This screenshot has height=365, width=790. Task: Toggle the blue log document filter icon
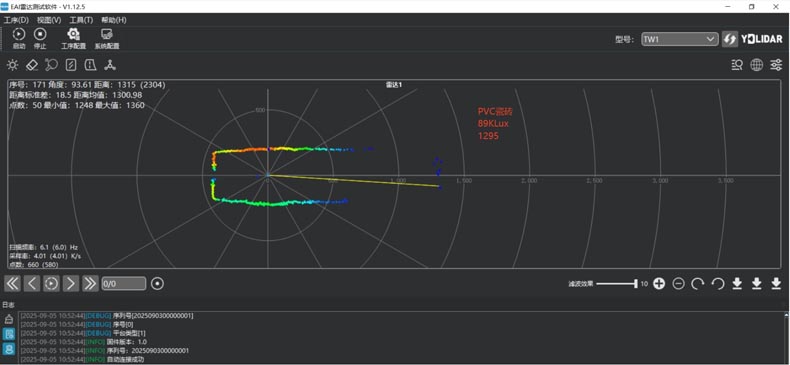point(9,334)
